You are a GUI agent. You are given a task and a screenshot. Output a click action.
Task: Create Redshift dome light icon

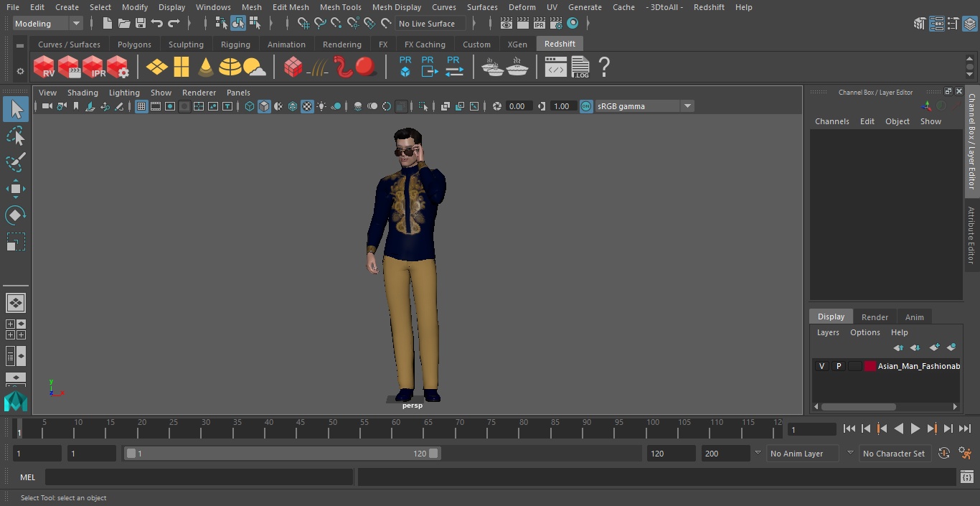230,67
